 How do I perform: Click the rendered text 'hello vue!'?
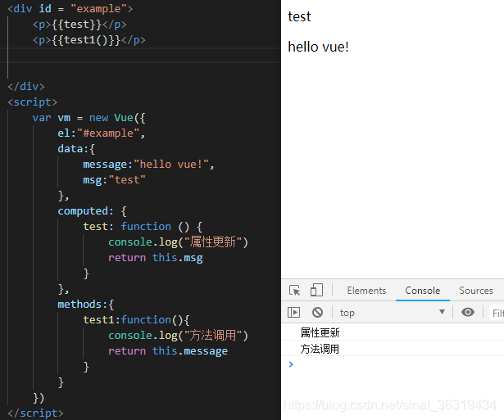tap(318, 47)
